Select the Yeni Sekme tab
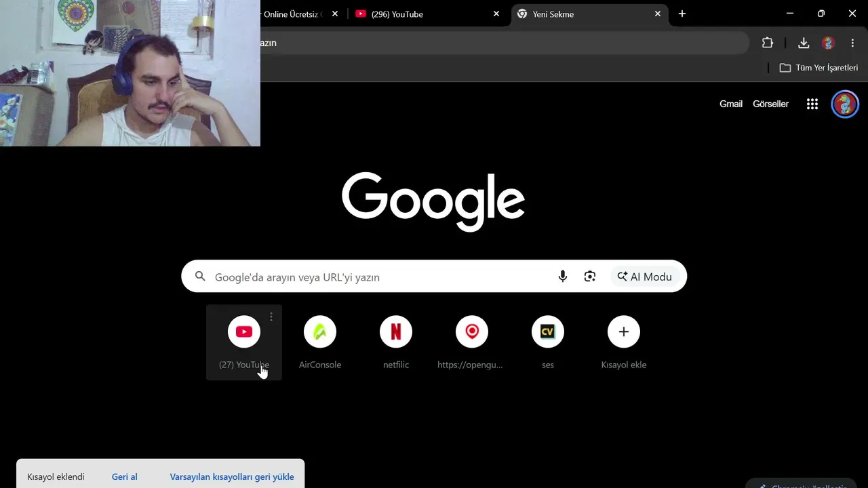Screen dimensions: 868x488 [589, 14]
